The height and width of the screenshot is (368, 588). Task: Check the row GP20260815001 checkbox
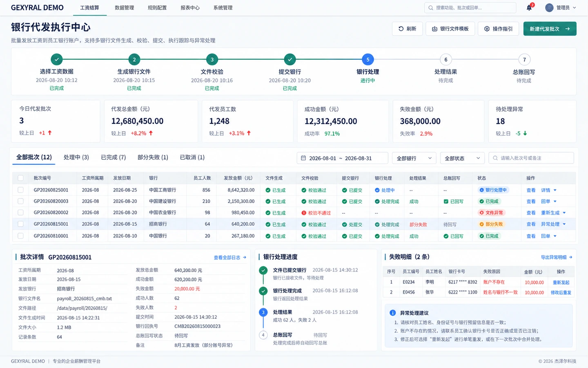pos(20,224)
